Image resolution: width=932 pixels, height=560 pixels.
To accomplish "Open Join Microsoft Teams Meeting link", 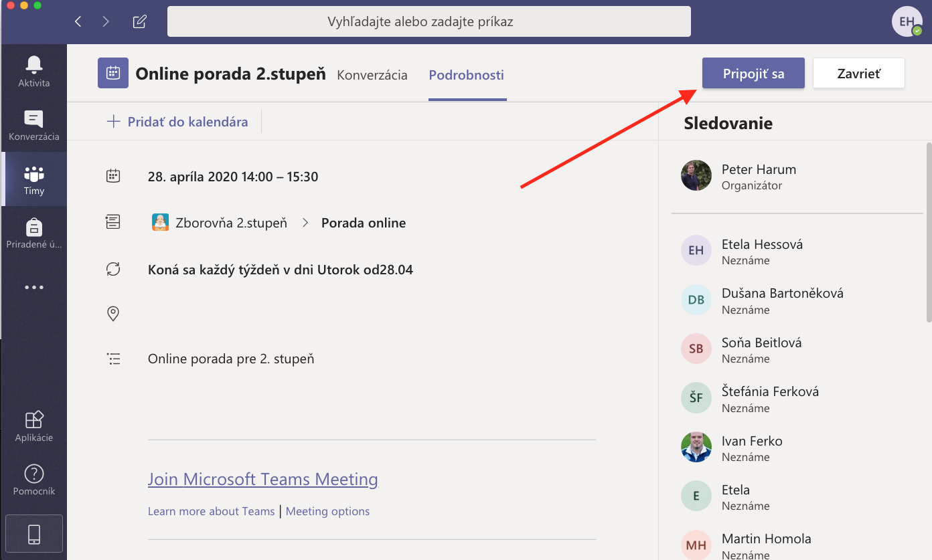I will [262, 479].
